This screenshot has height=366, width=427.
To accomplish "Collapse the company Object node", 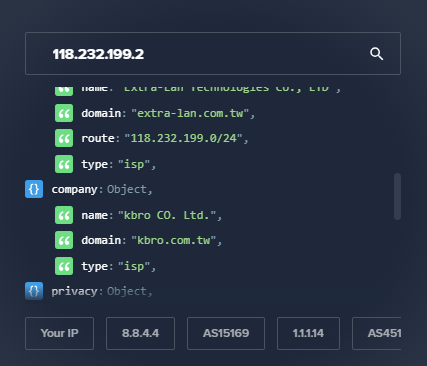I will (74, 189).
